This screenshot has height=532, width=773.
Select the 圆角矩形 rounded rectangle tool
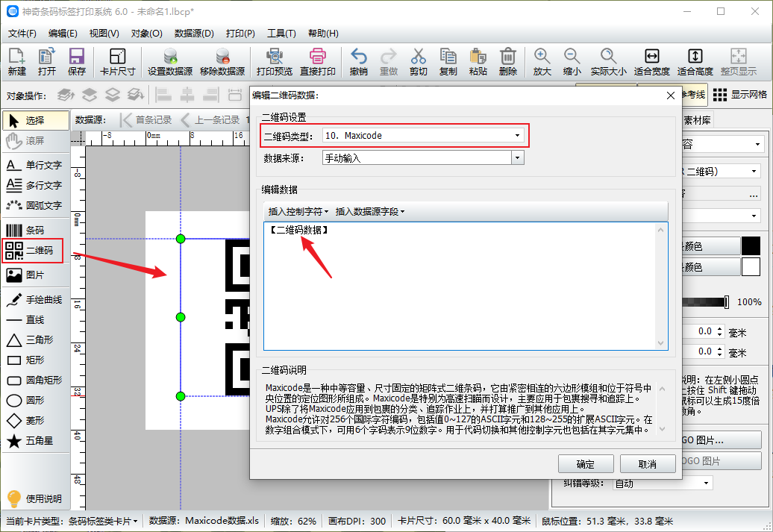click(x=36, y=380)
